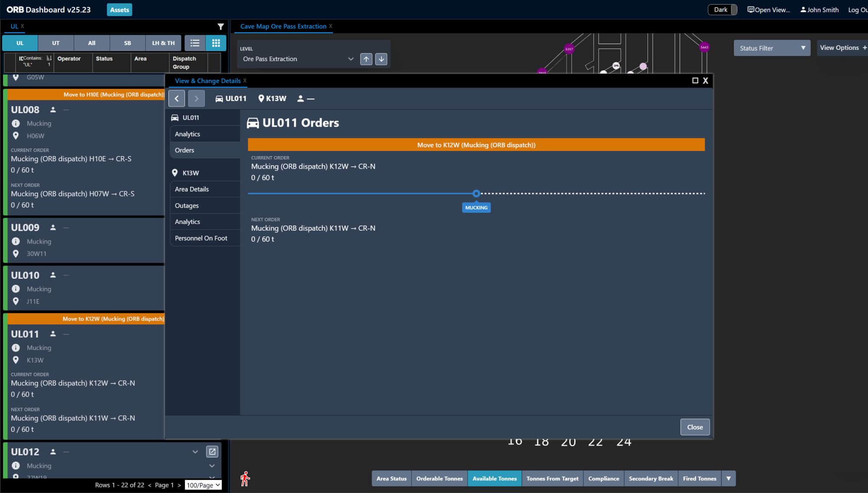868x493 pixels.
Task: Toggle Secondary Break overlay button
Action: [x=651, y=479]
